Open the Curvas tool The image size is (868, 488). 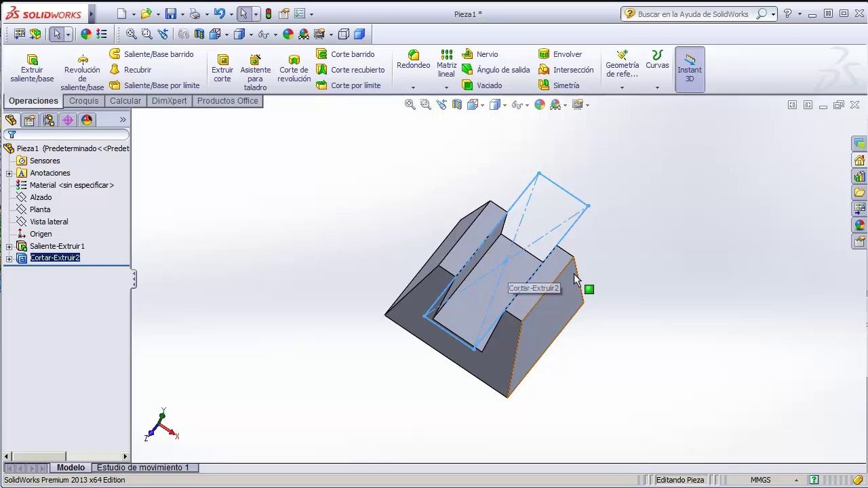(x=657, y=60)
